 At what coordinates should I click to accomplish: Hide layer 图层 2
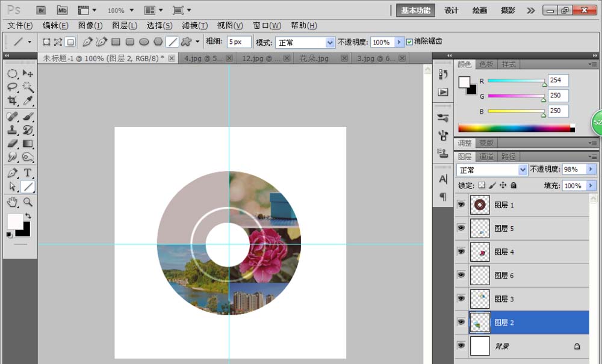point(461,322)
